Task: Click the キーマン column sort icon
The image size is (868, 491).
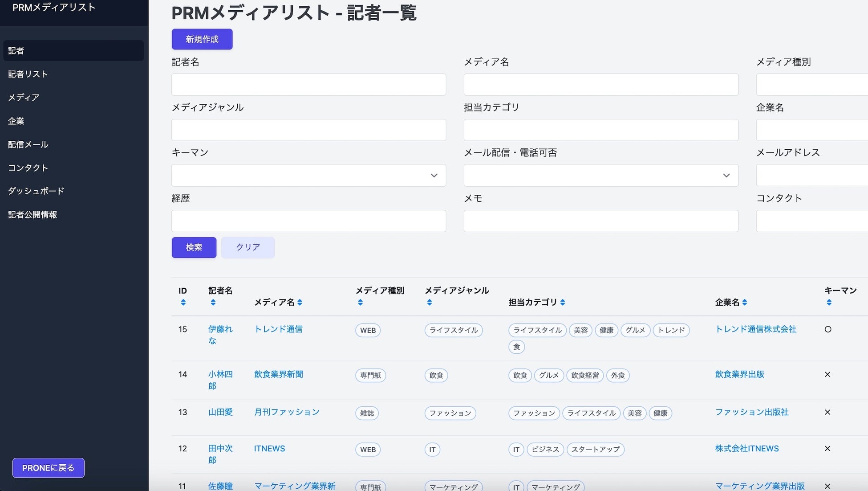Action: pos(829,303)
